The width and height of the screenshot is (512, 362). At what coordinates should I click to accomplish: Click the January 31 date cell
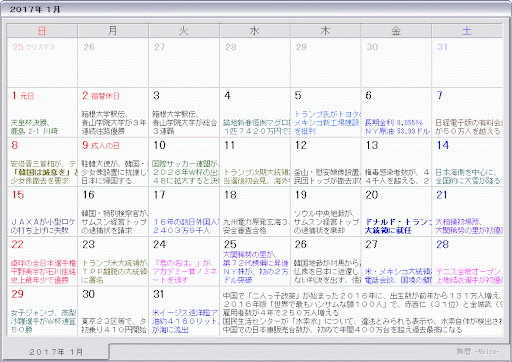tap(184, 311)
